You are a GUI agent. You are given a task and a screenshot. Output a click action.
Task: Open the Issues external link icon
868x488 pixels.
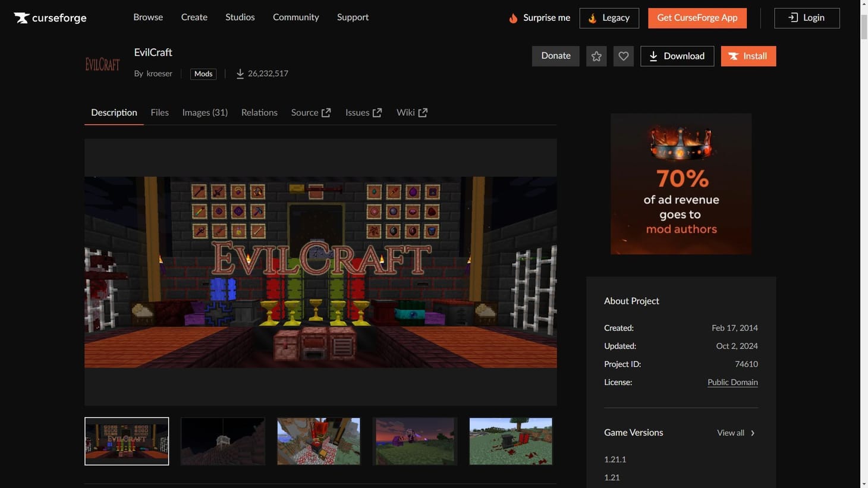[x=378, y=111]
